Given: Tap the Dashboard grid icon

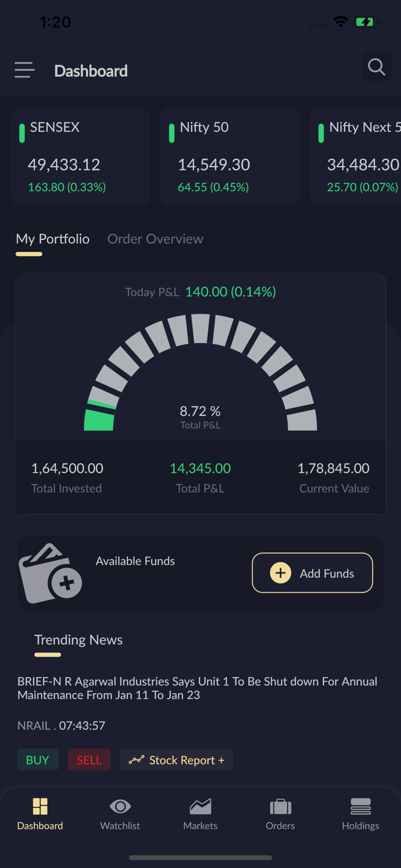Looking at the screenshot, I should pos(40,806).
